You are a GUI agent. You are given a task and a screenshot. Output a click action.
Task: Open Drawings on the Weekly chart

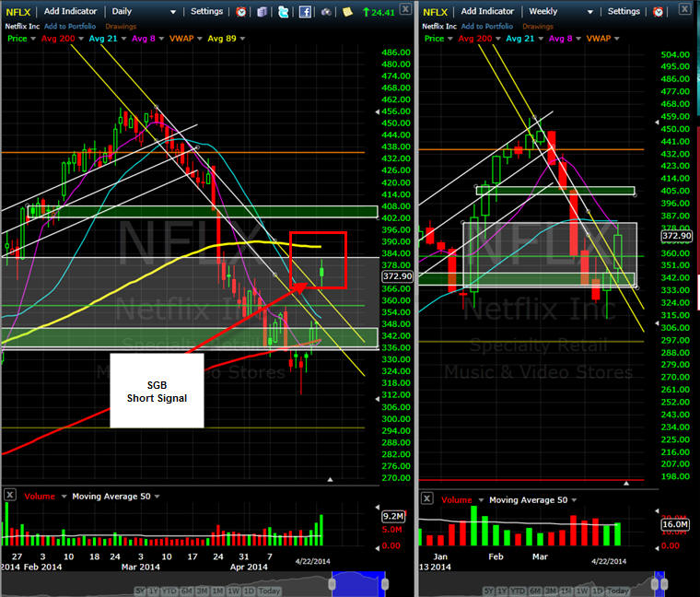[538, 27]
